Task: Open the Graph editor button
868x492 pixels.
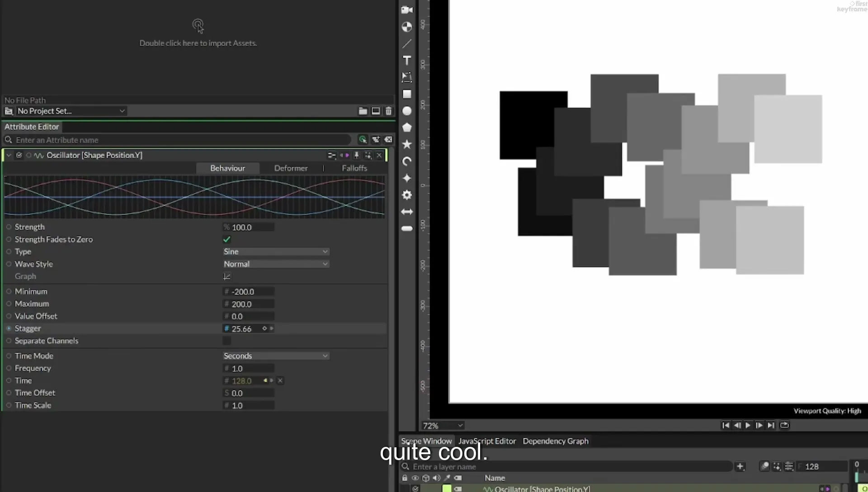Action: [x=227, y=276]
